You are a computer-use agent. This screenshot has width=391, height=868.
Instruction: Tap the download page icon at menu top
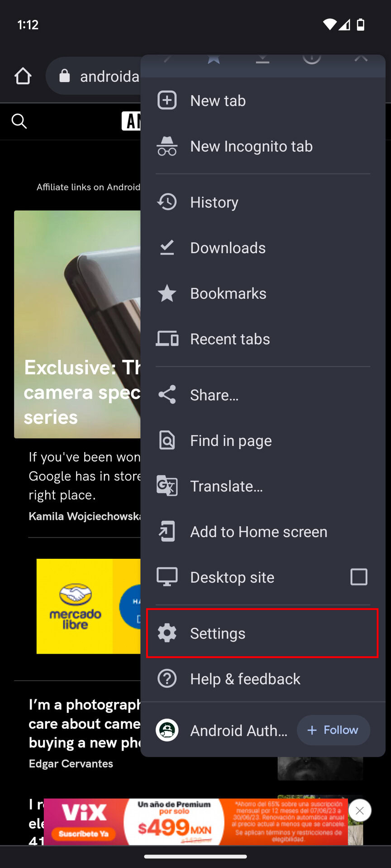(x=262, y=59)
